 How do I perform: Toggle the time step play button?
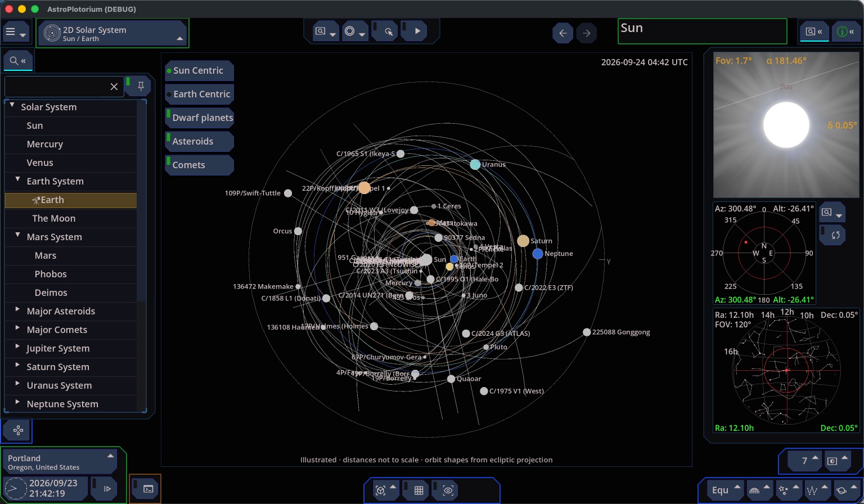pos(104,488)
